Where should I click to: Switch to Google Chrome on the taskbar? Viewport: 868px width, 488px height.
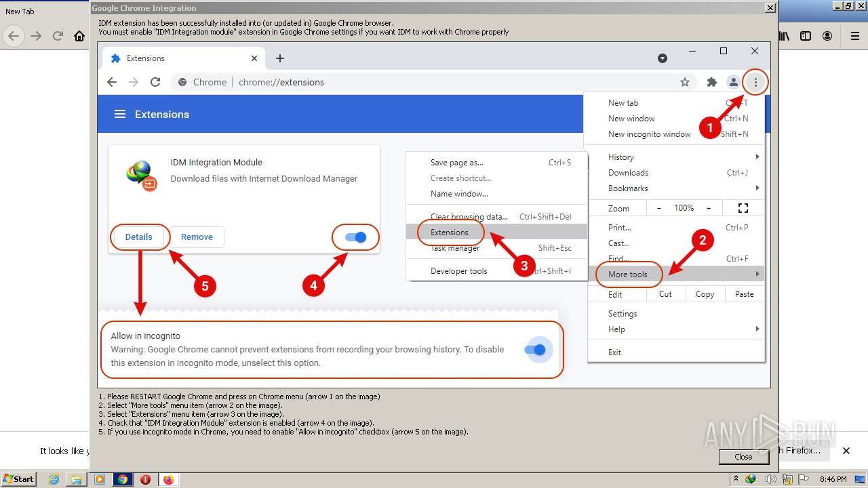point(123,479)
